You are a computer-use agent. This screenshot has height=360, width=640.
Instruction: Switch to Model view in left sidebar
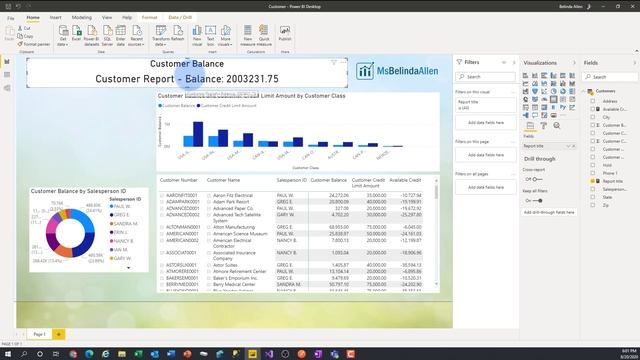click(7, 88)
